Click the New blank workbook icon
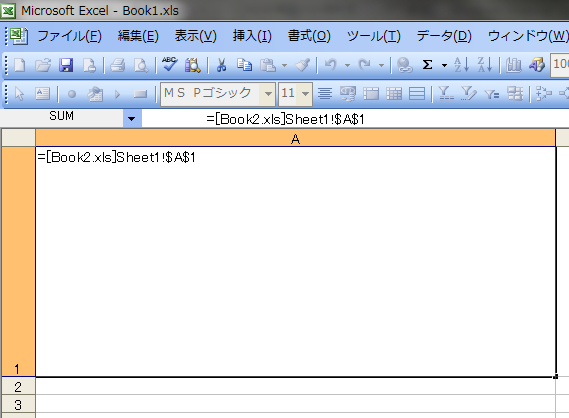Viewport: 569px width, 418px height. coord(20,65)
